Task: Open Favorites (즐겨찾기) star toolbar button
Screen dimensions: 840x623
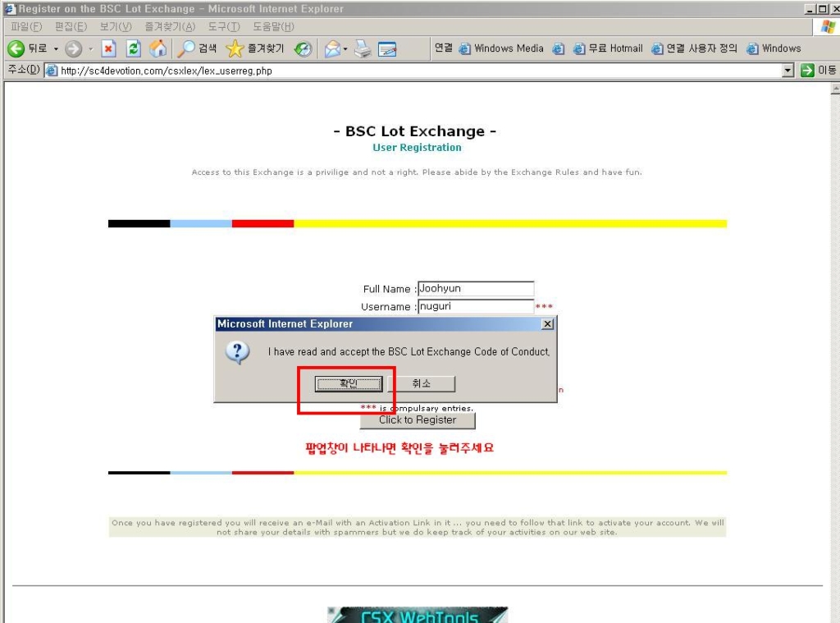Action: (254, 48)
